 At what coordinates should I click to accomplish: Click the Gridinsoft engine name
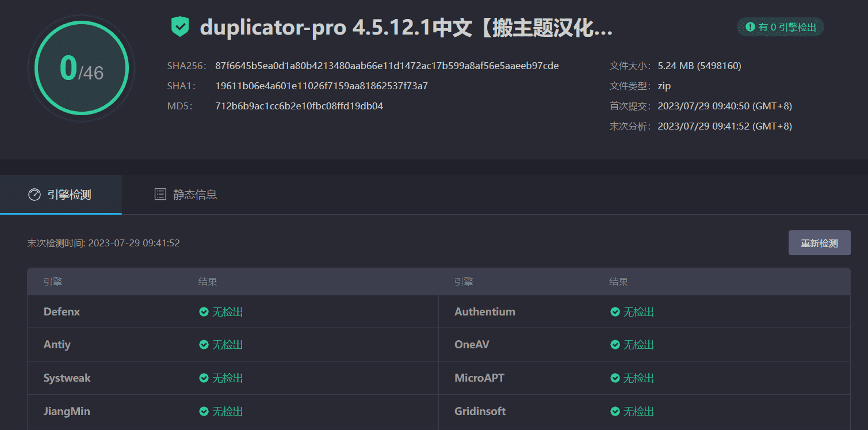pyautogui.click(x=480, y=412)
